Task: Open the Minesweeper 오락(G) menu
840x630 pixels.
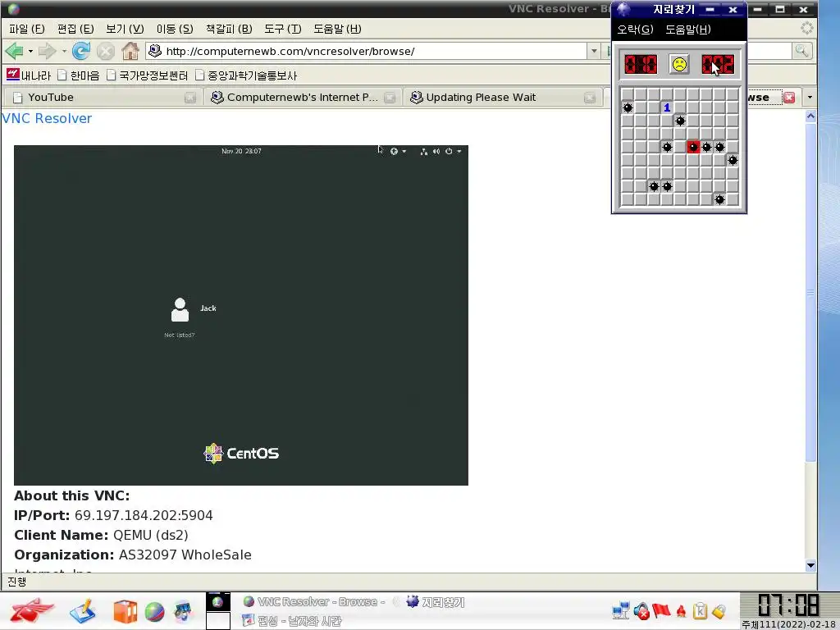Action: [x=635, y=30]
